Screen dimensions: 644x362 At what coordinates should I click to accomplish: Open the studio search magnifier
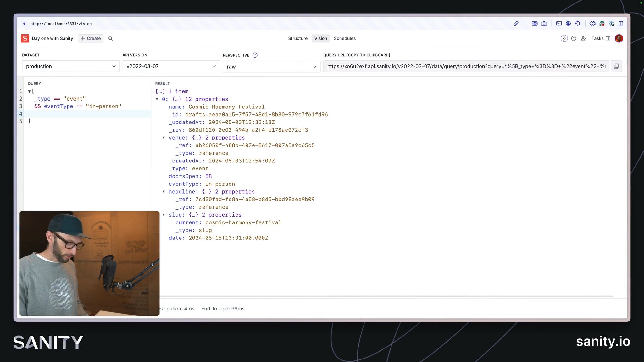pyautogui.click(x=110, y=38)
